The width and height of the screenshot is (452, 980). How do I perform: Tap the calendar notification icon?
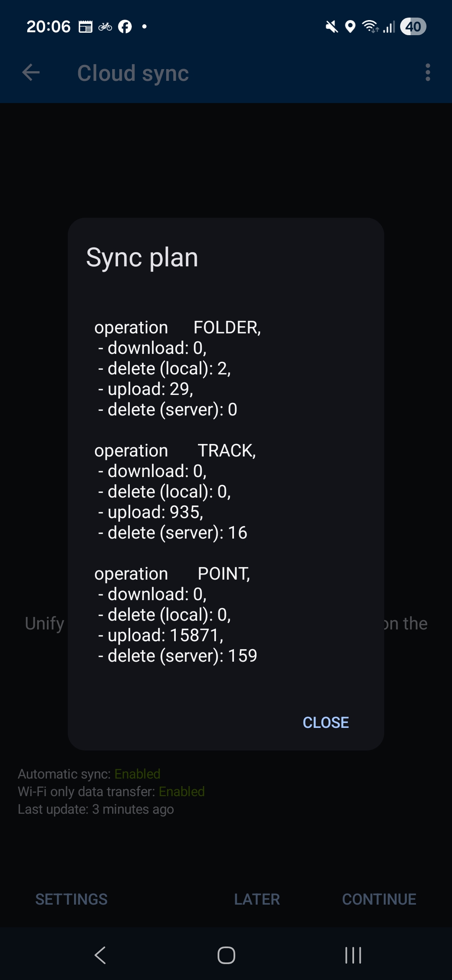coord(85,27)
